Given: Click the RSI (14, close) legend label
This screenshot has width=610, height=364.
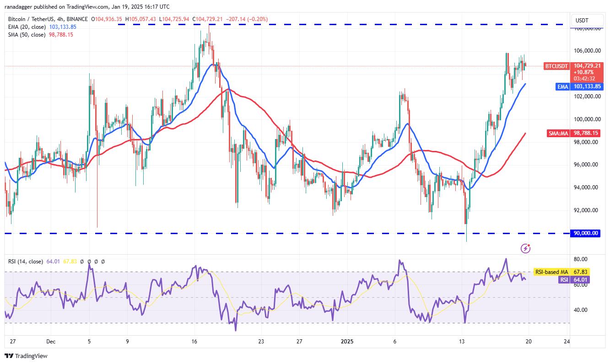Looking at the screenshot, I should [26, 262].
